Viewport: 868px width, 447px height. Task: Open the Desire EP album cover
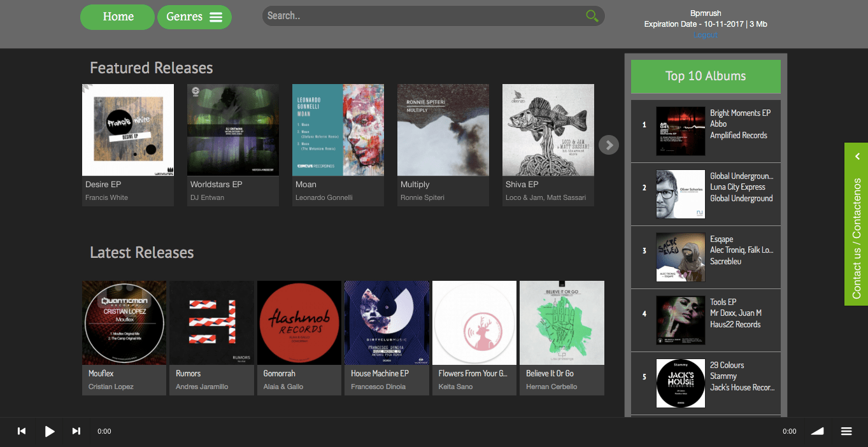click(128, 130)
